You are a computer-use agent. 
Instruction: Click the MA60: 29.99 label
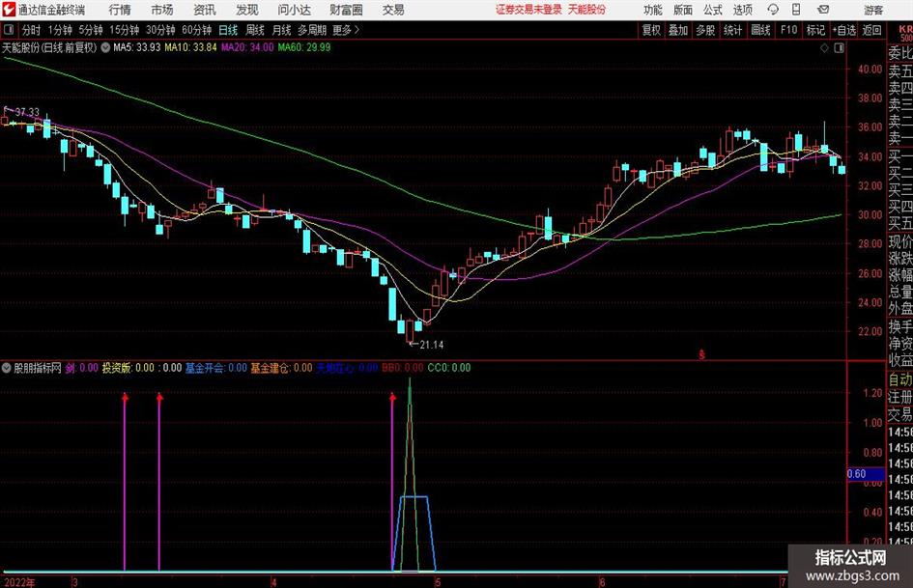click(x=304, y=47)
